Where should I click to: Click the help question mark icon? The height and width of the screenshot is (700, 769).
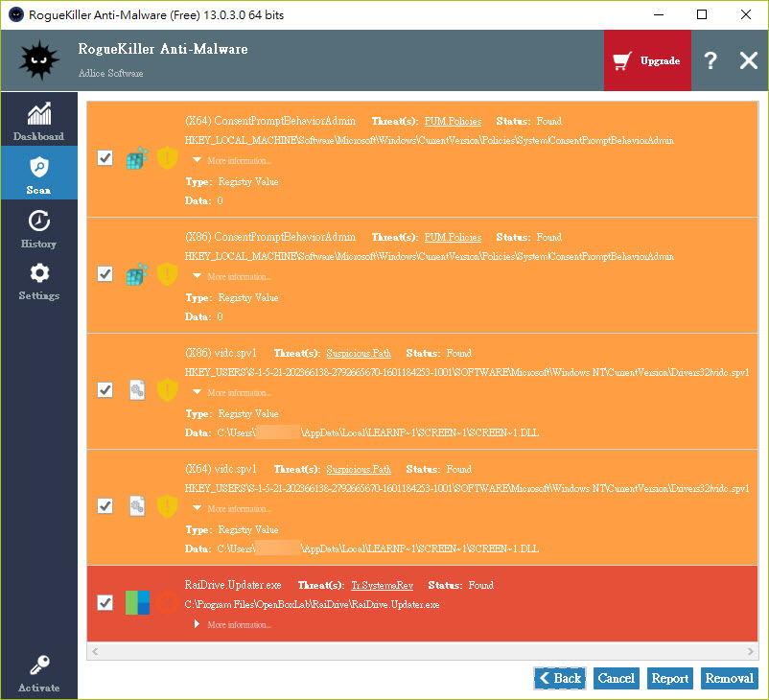click(710, 61)
